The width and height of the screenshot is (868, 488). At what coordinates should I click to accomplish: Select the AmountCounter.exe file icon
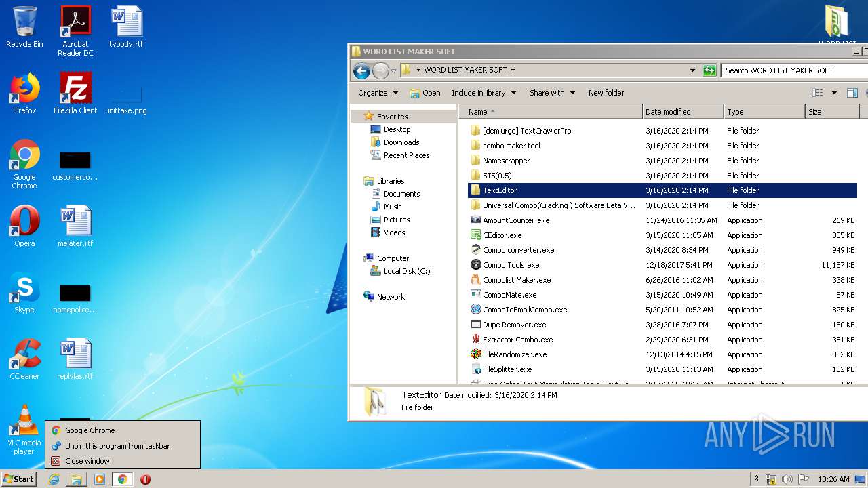coord(476,220)
